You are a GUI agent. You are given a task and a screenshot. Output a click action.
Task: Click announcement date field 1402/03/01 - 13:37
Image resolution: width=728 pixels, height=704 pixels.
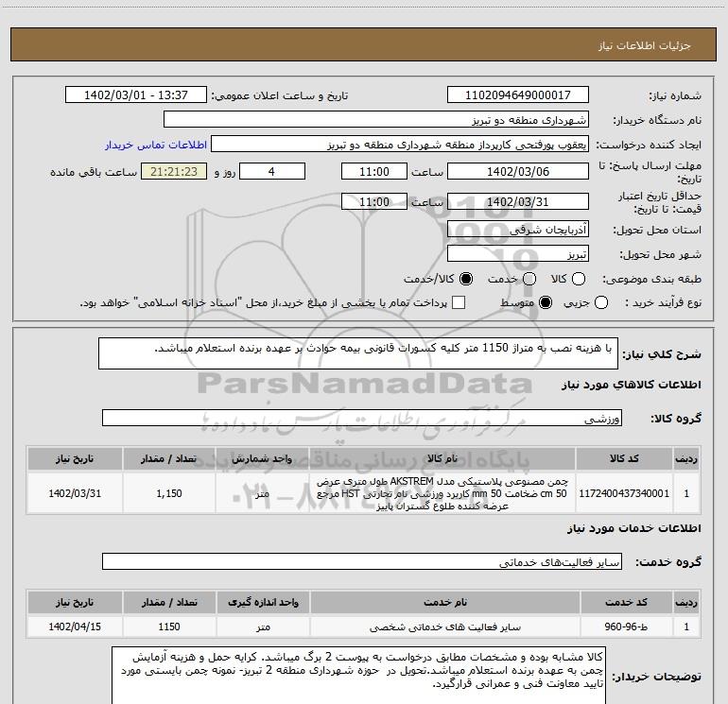point(136,95)
